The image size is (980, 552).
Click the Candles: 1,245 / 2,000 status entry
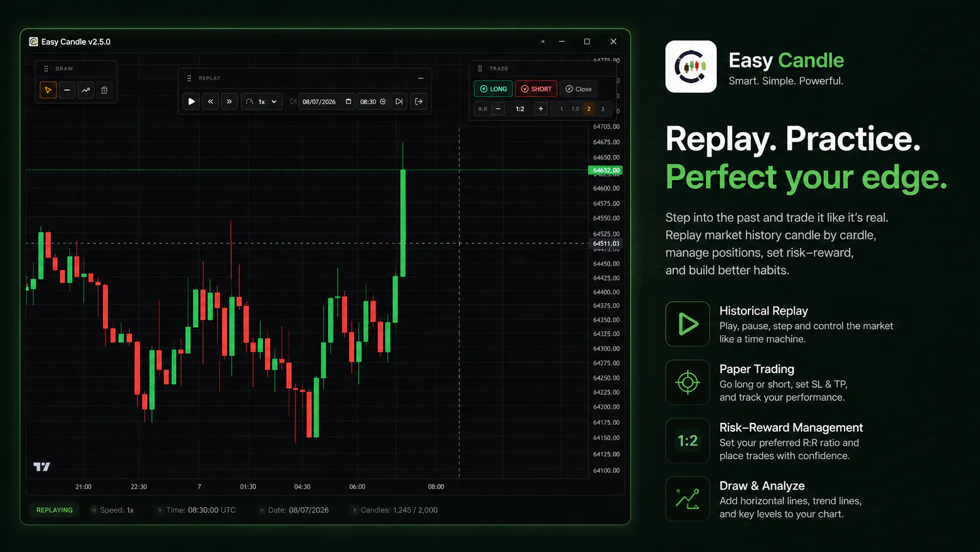395,510
